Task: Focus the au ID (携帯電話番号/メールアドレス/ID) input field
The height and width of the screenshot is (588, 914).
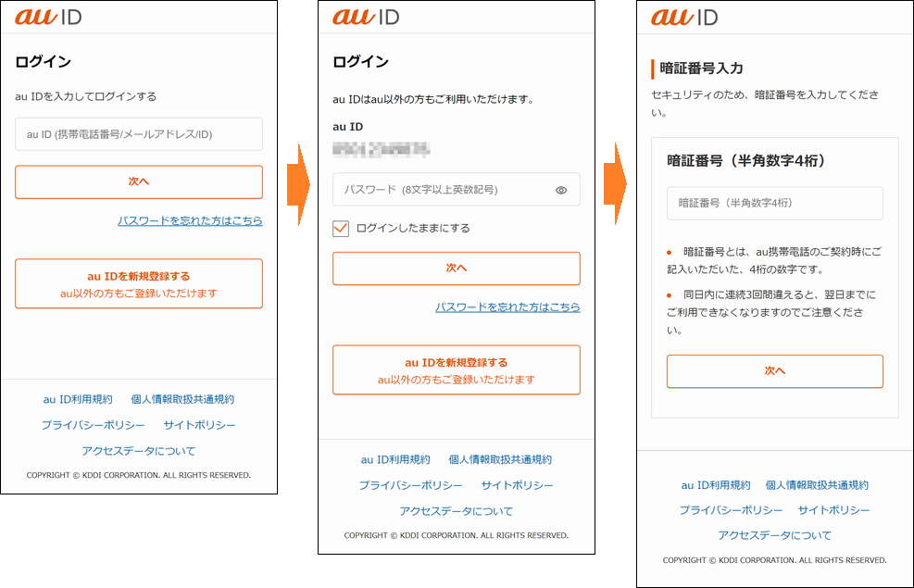Action: click(x=139, y=134)
